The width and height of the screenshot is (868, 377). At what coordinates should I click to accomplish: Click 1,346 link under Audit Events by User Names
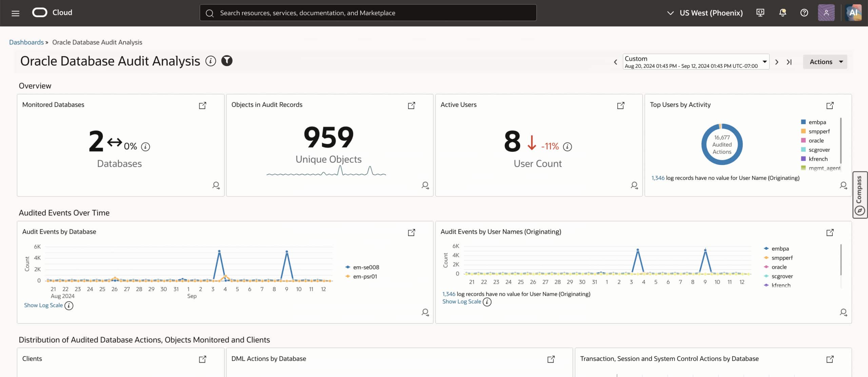[x=449, y=294]
